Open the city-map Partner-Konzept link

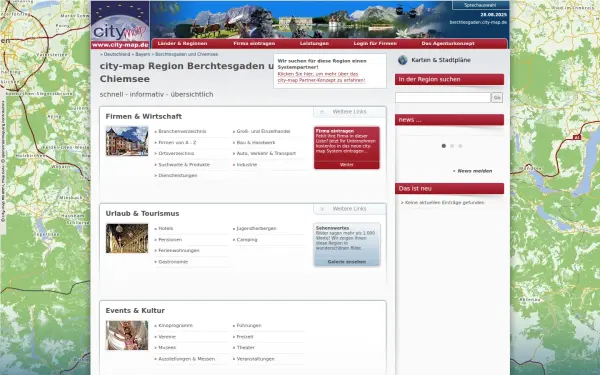[321, 77]
